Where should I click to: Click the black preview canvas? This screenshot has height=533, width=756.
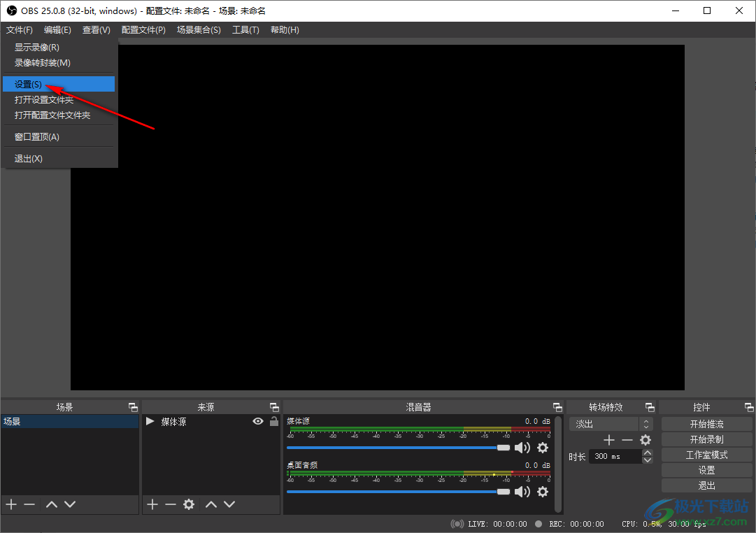[378, 218]
